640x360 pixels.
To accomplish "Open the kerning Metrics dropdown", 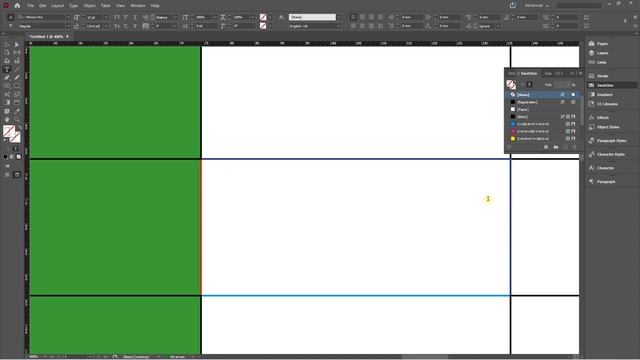I will 175,18.
